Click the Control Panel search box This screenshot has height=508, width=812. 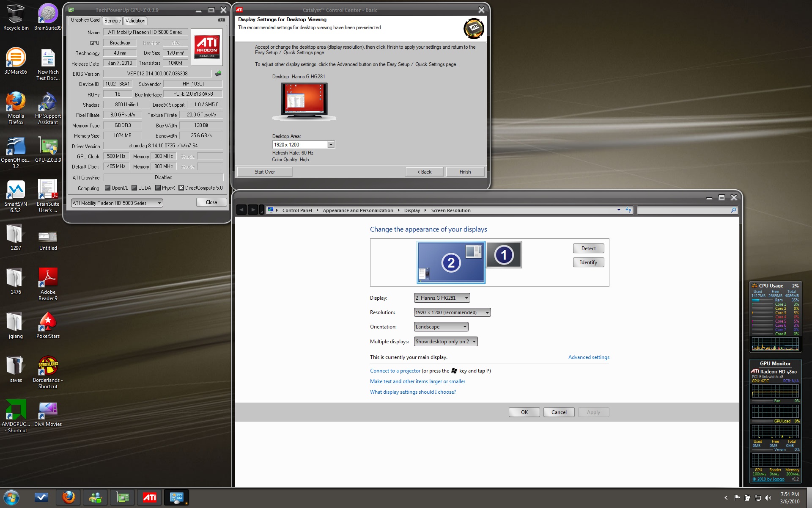point(687,210)
